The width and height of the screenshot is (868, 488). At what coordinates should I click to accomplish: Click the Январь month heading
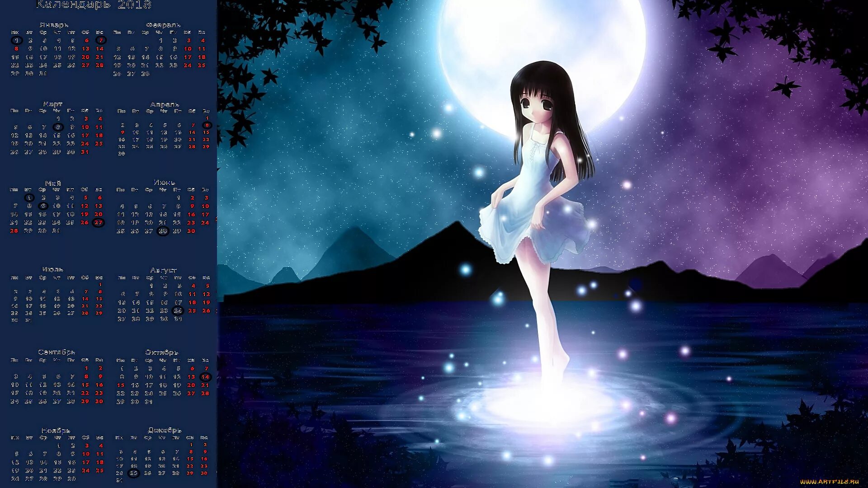(x=54, y=25)
